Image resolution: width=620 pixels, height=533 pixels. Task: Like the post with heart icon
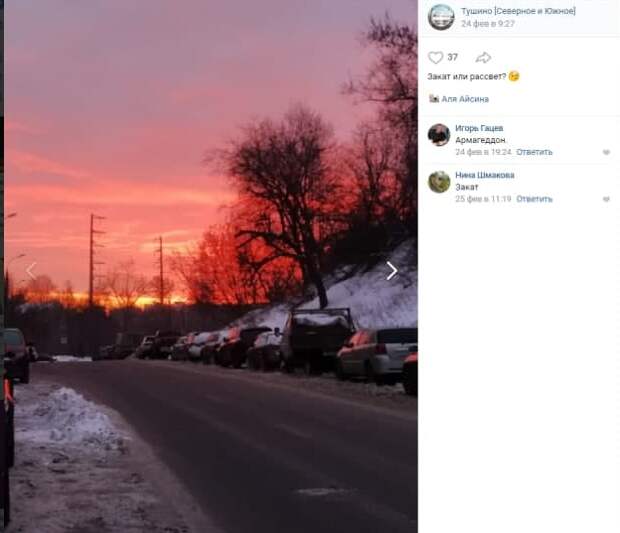click(x=435, y=57)
